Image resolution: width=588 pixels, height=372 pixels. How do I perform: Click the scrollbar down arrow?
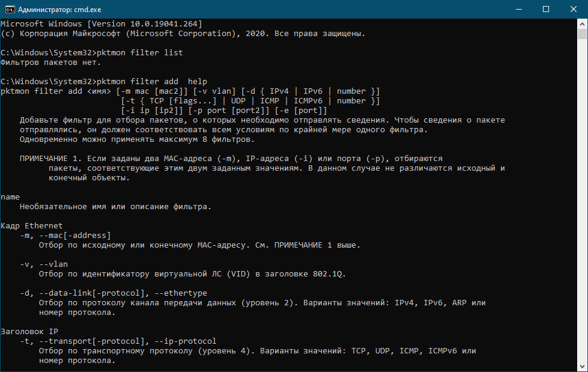coord(582,367)
